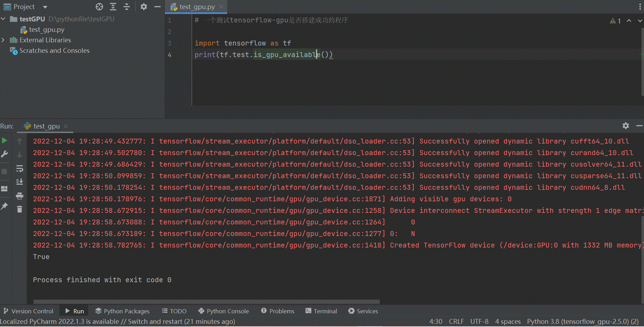
Task: Change CRLF line separator in status bar
Action: tap(456, 321)
